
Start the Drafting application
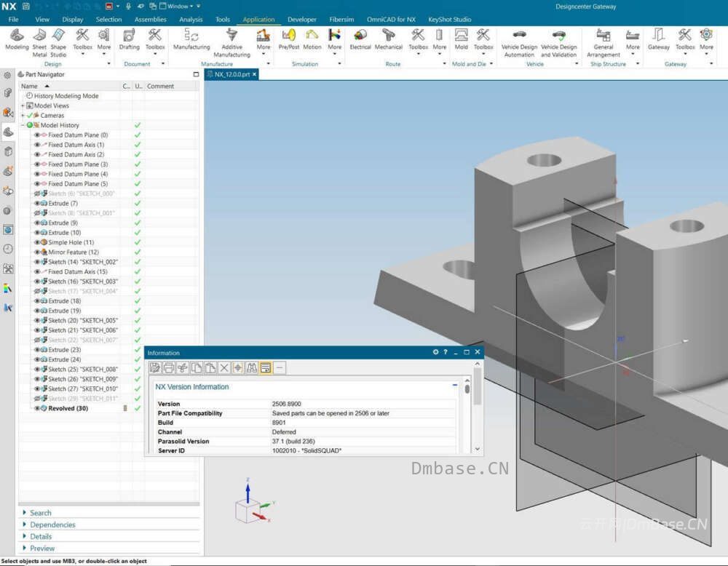click(x=129, y=39)
